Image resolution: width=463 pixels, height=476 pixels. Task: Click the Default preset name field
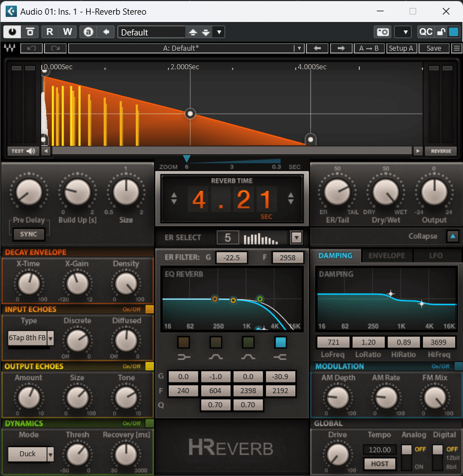[152, 32]
